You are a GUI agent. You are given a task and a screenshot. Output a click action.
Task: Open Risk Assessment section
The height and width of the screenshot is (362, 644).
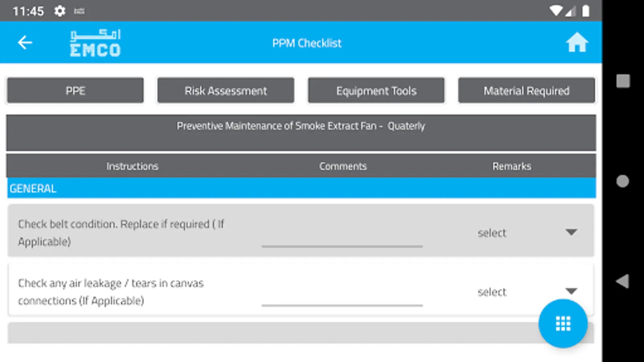click(226, 91)
